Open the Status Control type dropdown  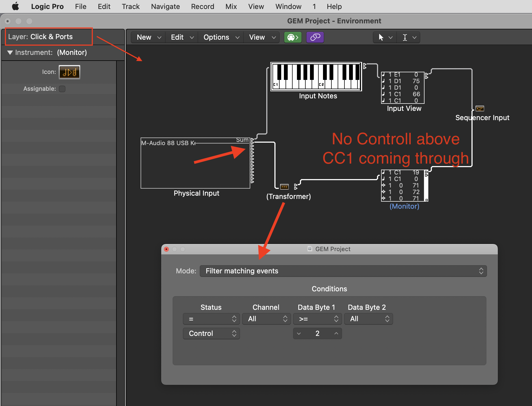point(211,333)
